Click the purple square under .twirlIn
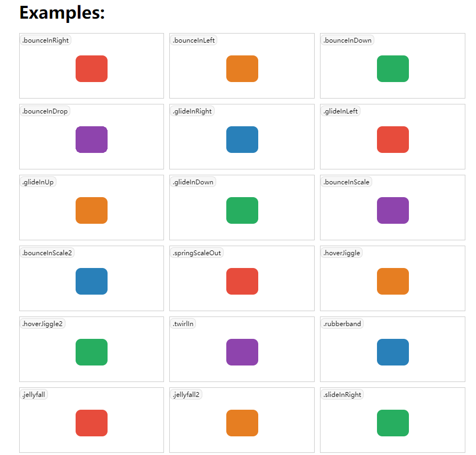 tap(242, 352)
